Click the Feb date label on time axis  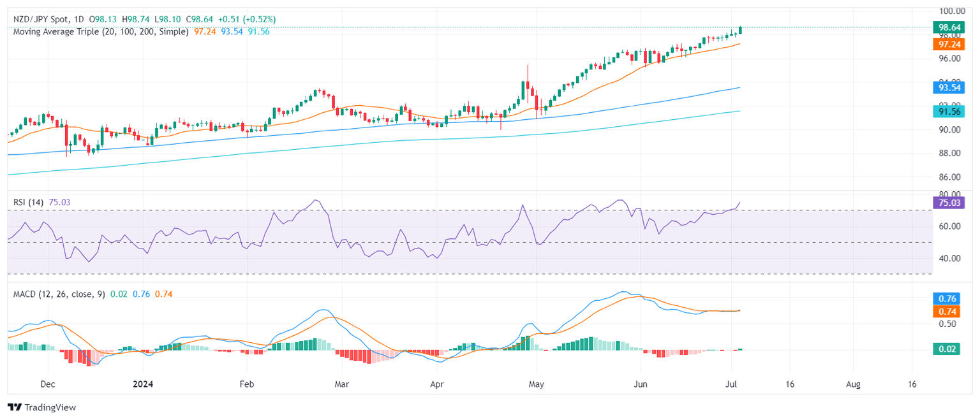click(x=247, y=385)
